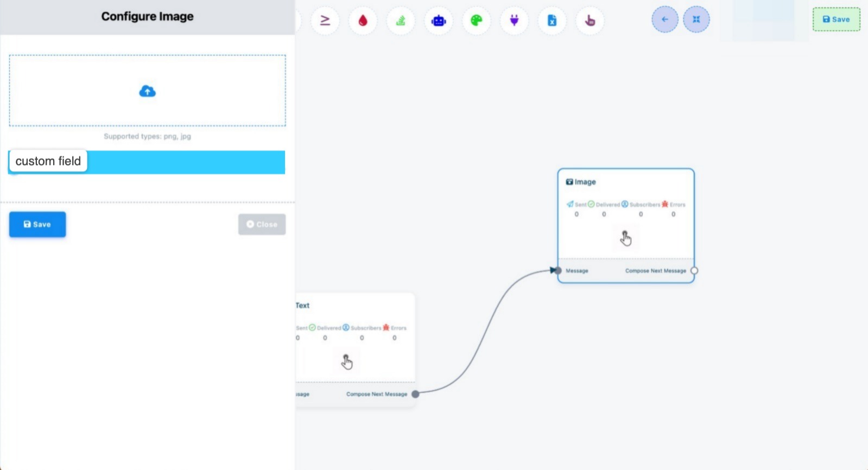Viewport: 868px width, 470px height.
Task: Click the blue file toolbar icon
Action: [x=552, y=21]
